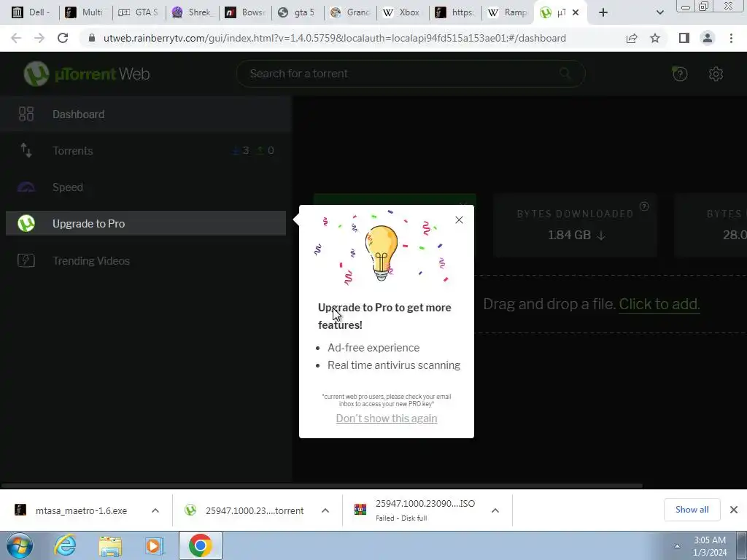Click the Torrents up-down arrows icon

[x=26, y=150]
